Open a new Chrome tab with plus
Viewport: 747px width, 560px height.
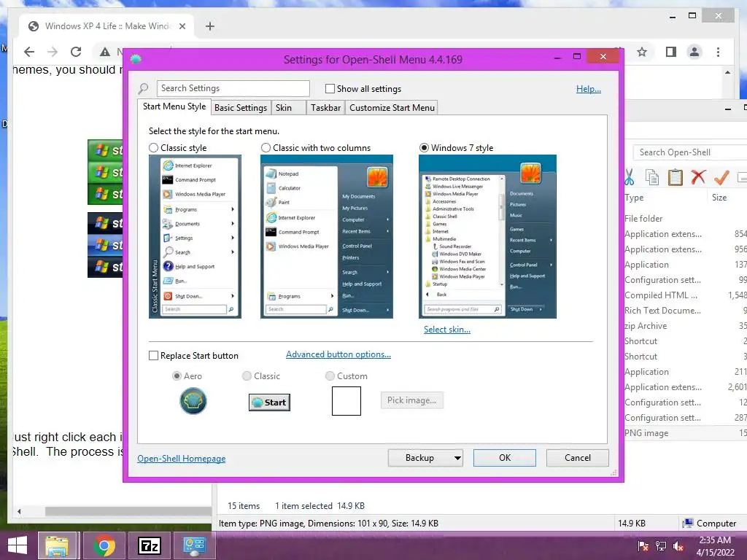click(x=209, y=26)
